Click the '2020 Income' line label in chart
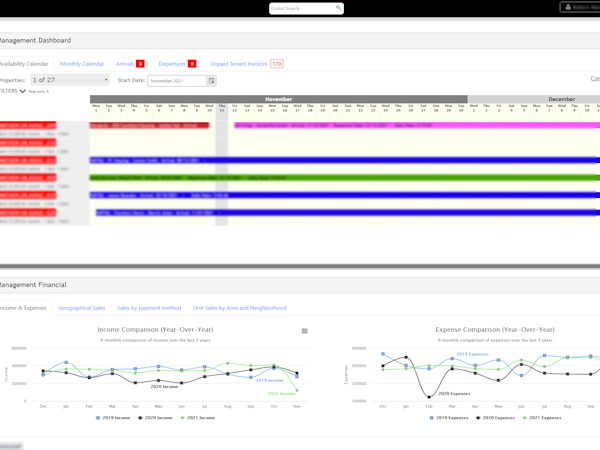Image resolution: width=600 pixels, height=450 pixels. pyautogui.click(x=164, y=386)
